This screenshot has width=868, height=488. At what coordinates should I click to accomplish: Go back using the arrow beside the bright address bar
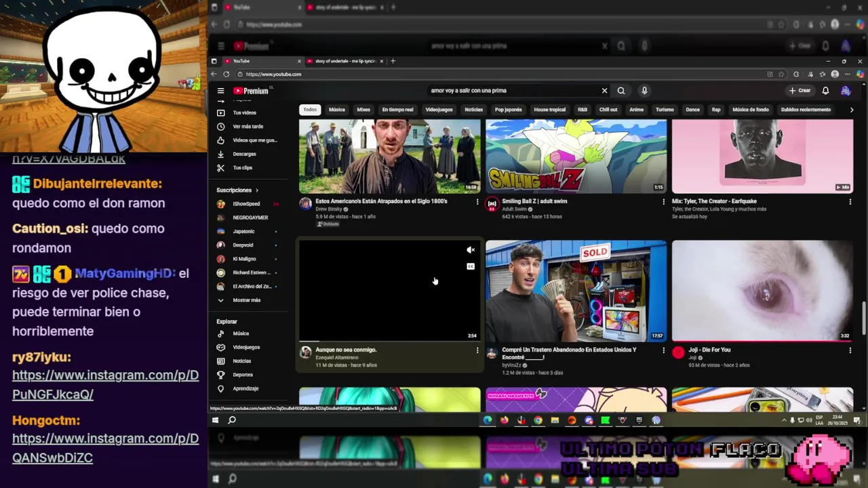(x=214, y=75)
